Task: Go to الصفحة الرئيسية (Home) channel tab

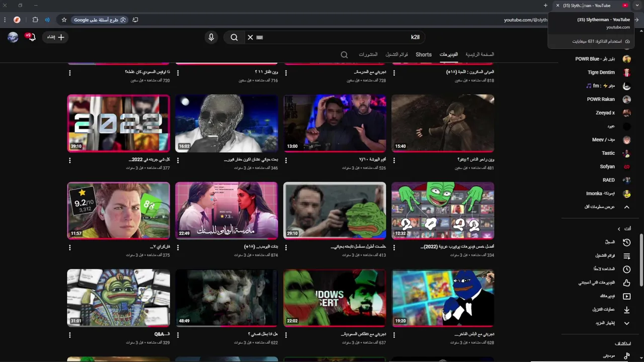Action: point(480,54)
